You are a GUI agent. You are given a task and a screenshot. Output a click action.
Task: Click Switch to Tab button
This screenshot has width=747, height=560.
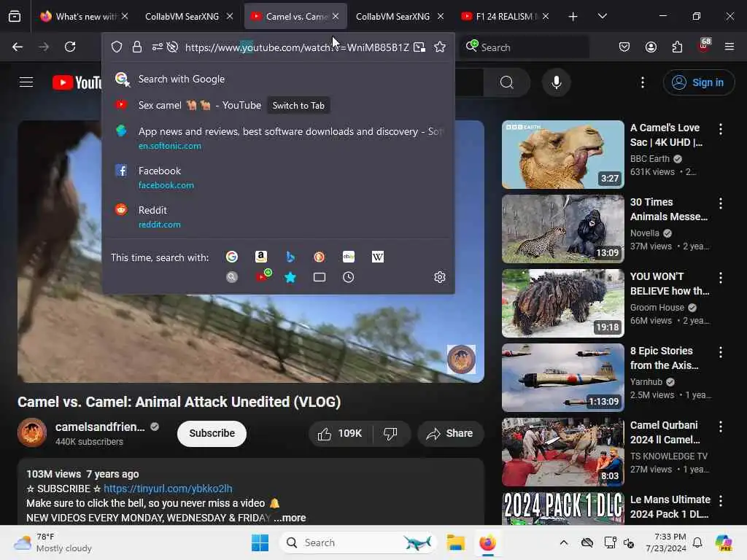298,105
